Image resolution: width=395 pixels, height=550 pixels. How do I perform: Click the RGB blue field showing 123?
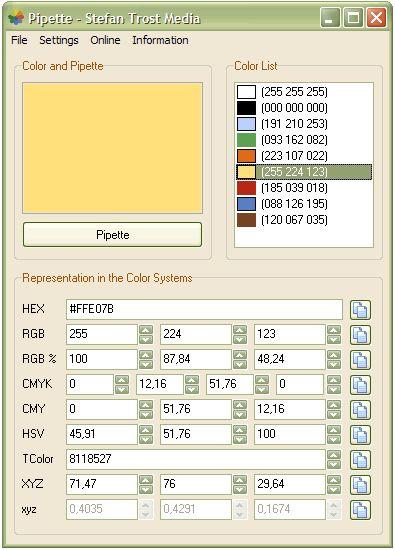[290, 334]
